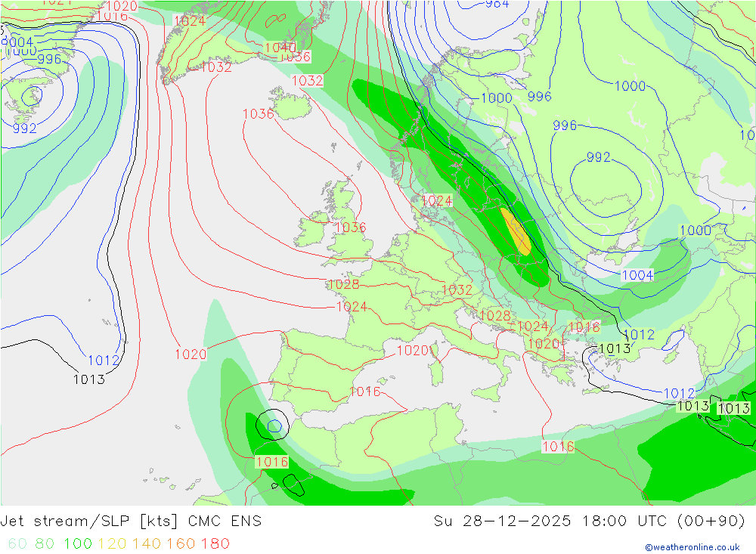The image size is (756, 554).
Task: Click the 1016 label over Libya
Action: coord(559,447)
